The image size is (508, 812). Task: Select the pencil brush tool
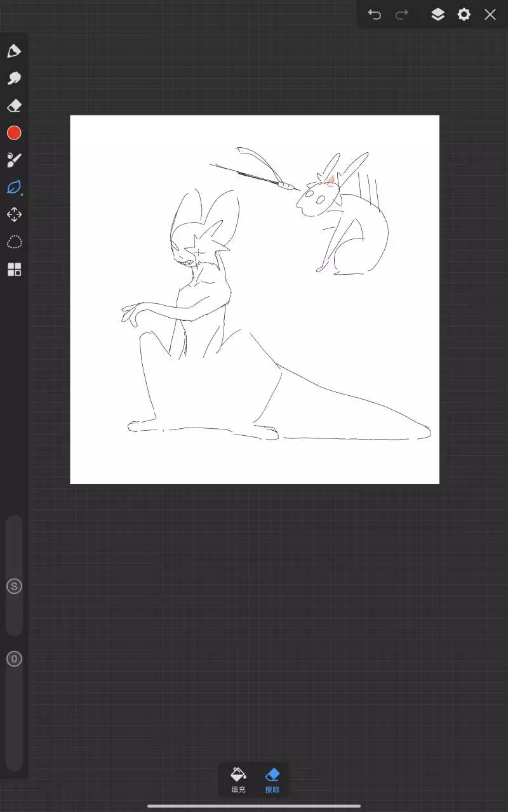click(x=14, y=51)
